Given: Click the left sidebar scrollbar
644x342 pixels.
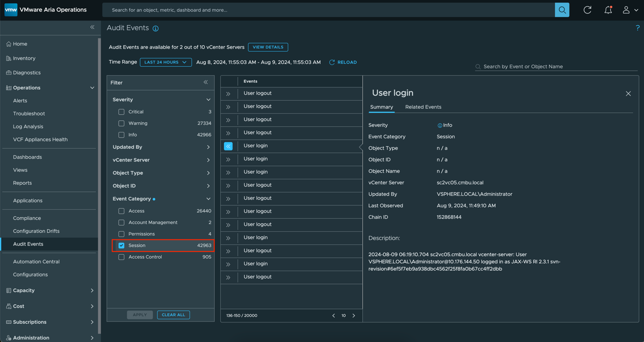Looking at the screenshot, I should tap(99, 187).
